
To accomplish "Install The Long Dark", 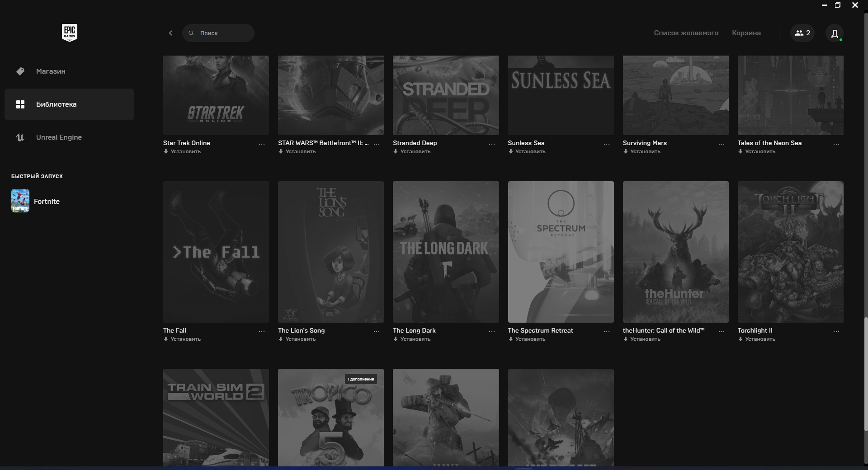I will [x=412, y=339].
